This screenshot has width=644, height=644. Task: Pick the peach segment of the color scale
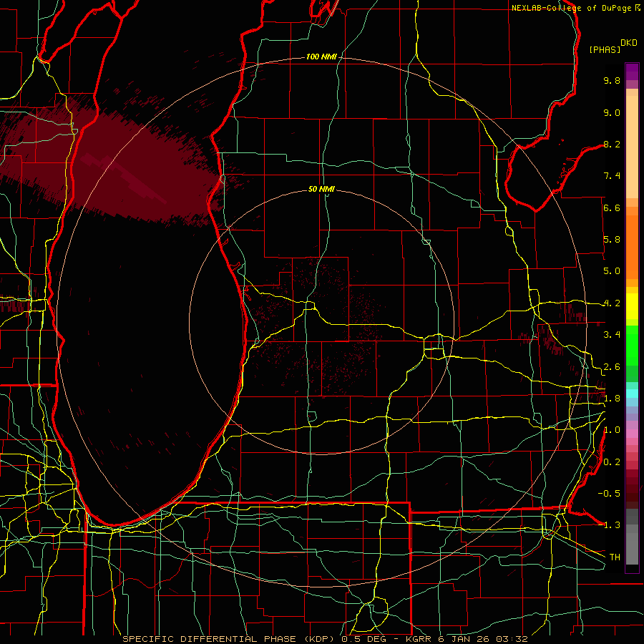[632, 148]
